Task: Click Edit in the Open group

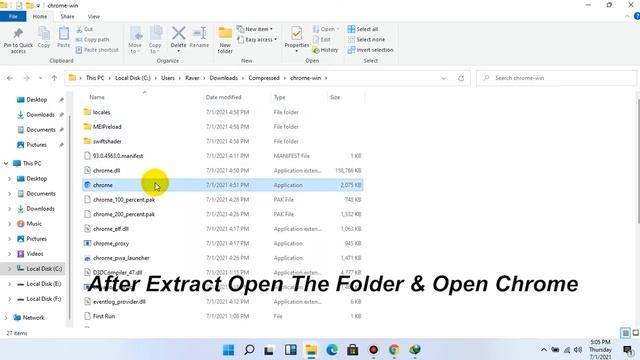Action: [x=322, y=40]
